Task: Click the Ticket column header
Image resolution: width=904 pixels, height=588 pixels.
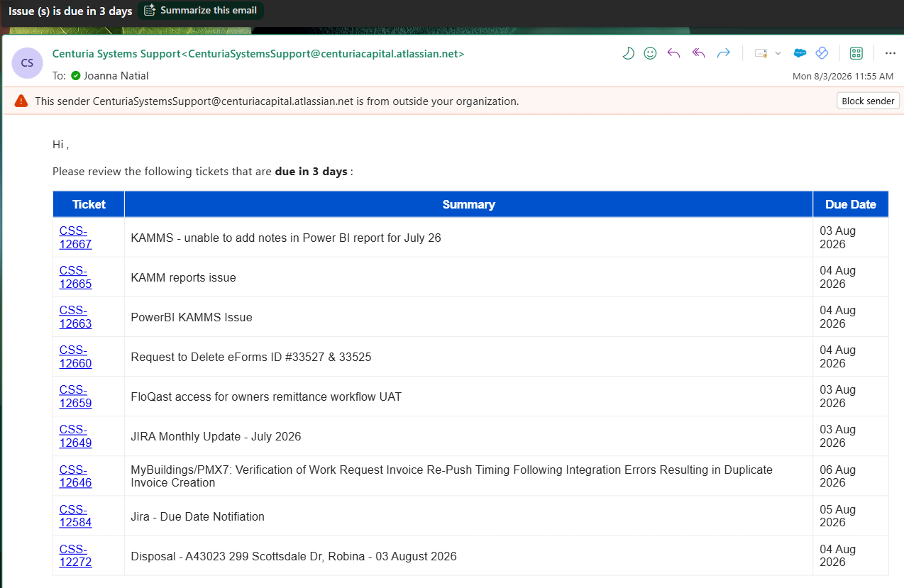Action: (x=89, y=204)
